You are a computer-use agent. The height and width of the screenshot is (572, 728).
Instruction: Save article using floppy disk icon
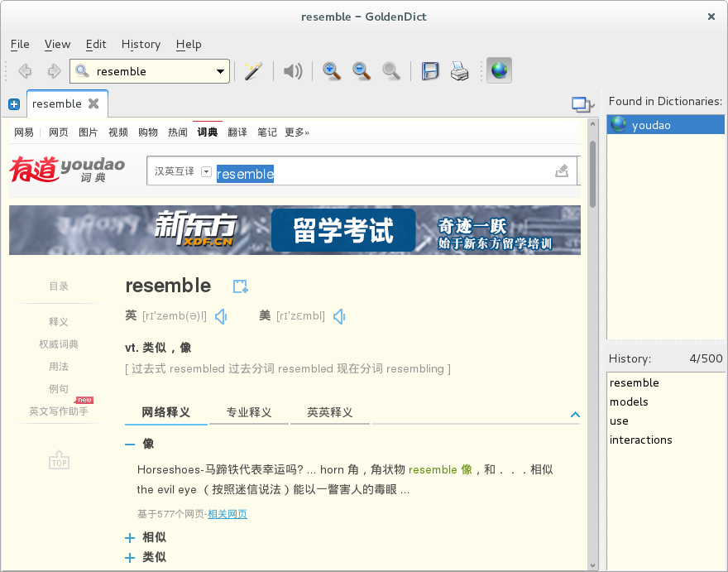pos(430,71)
